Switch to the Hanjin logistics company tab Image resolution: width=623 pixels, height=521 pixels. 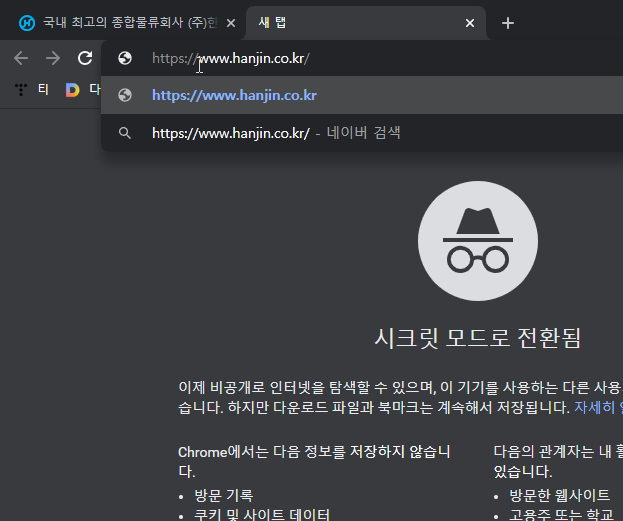click(123, 23)
